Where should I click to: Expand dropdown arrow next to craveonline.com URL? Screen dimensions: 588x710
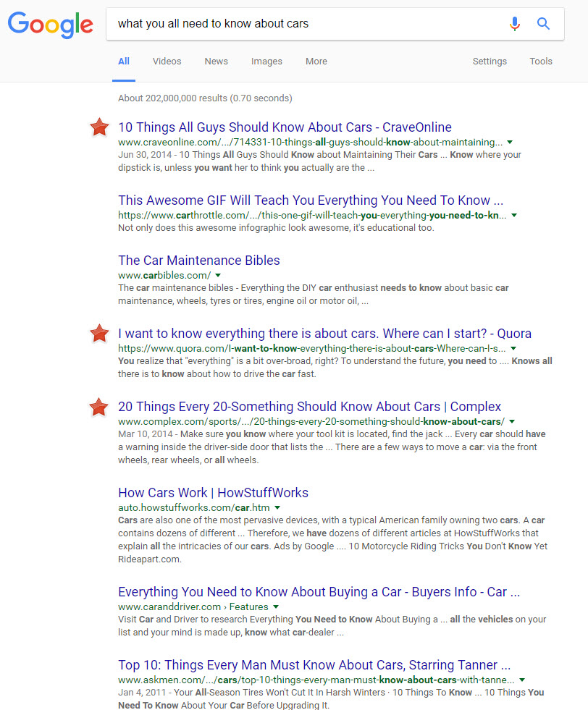point(510,142)
